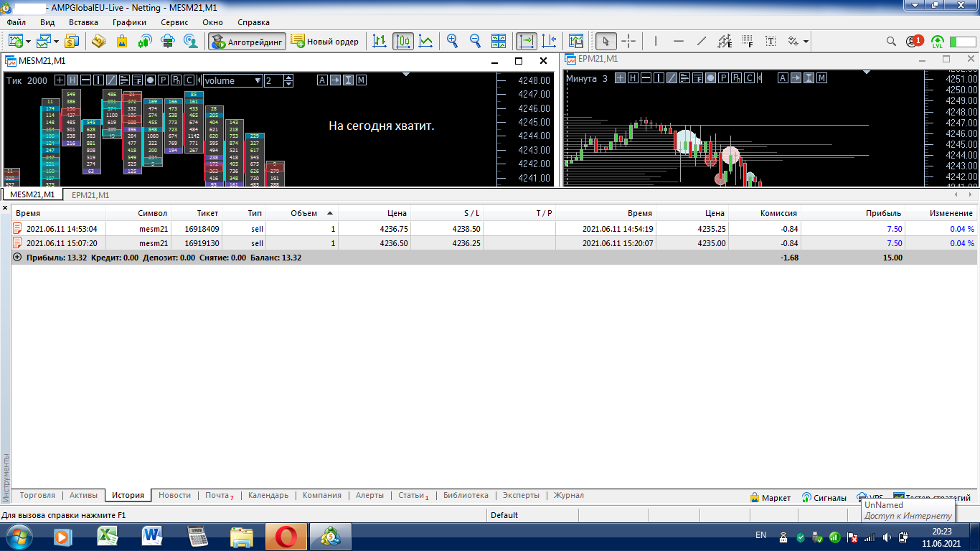Open the Файл menu
This screenshot has height=551, width=980.
tap(17, 22)
